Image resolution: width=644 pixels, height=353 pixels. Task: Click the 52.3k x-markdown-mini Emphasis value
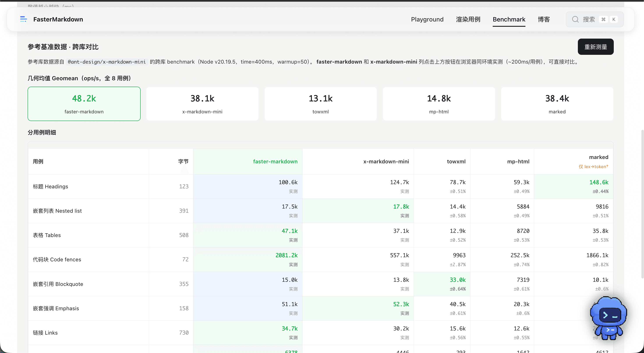(x=401, y=304)
